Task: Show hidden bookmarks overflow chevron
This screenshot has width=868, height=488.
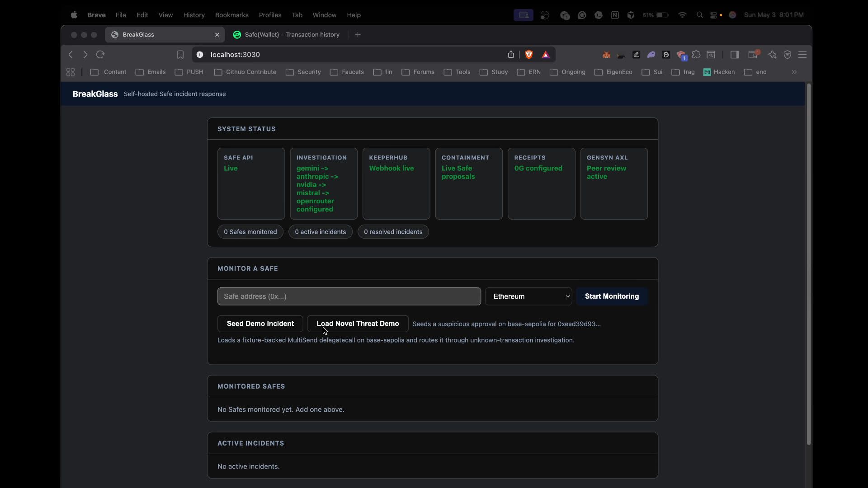Action: 794,72
